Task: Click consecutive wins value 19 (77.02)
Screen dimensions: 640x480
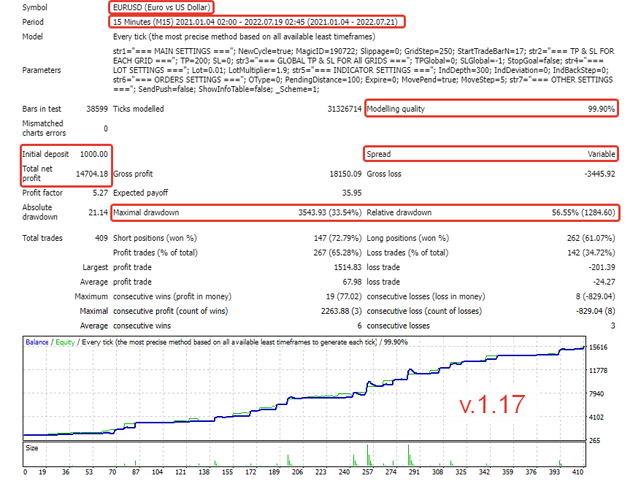Action: tap(344, 297)
